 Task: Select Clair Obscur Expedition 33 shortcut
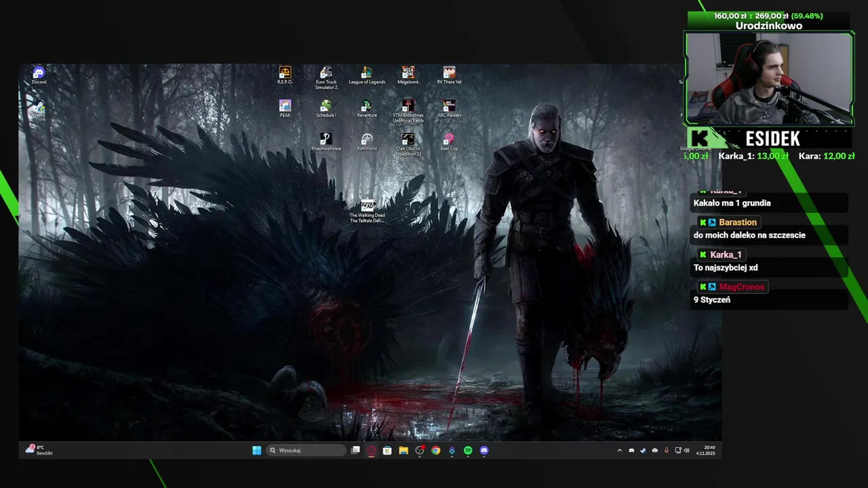408,144
